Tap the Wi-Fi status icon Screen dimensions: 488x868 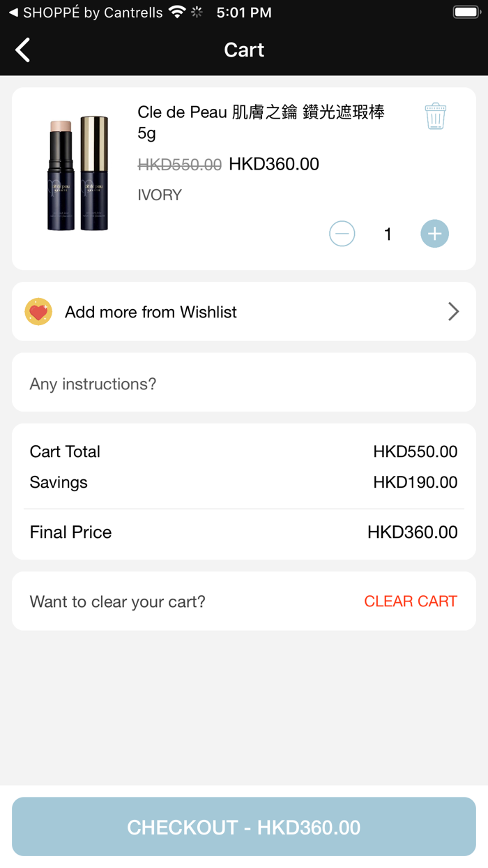coord(177,13)
